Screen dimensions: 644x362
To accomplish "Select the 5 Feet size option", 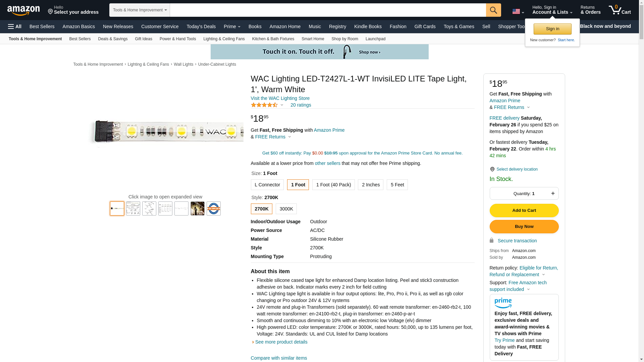I will pos(397,185).
